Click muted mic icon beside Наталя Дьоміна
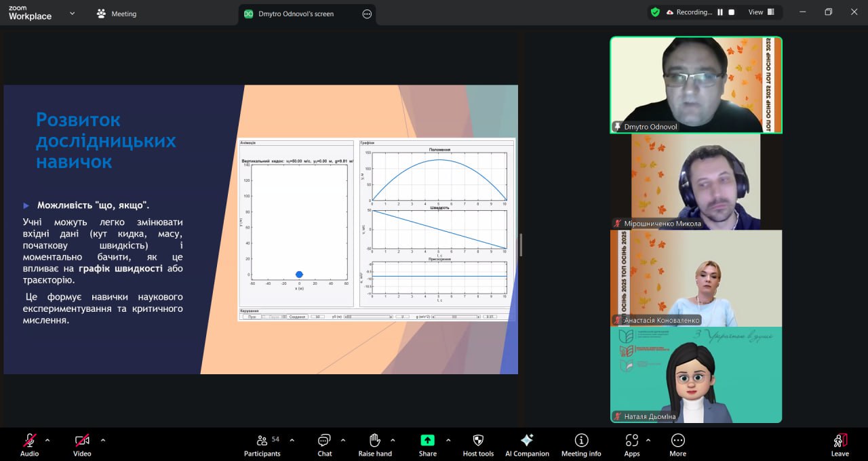 click(617, 416)
